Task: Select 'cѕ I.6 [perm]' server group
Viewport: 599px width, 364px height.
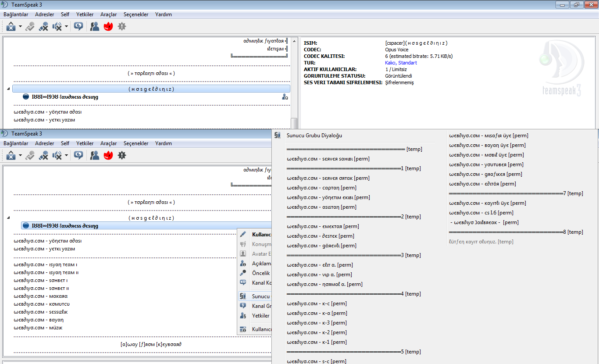Action: (481, 213)
